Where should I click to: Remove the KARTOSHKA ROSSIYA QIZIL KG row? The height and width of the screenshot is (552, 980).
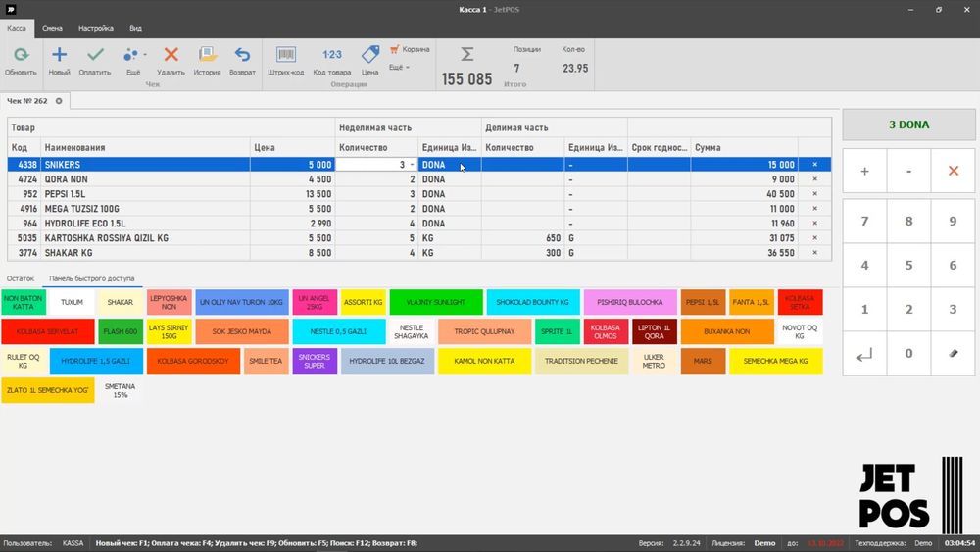click(814, 238)
